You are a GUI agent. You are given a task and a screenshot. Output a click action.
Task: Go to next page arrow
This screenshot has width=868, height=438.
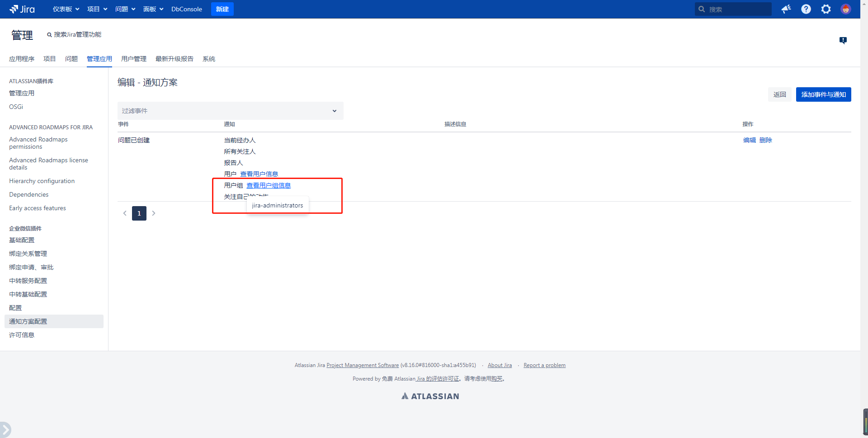(154, 213)
